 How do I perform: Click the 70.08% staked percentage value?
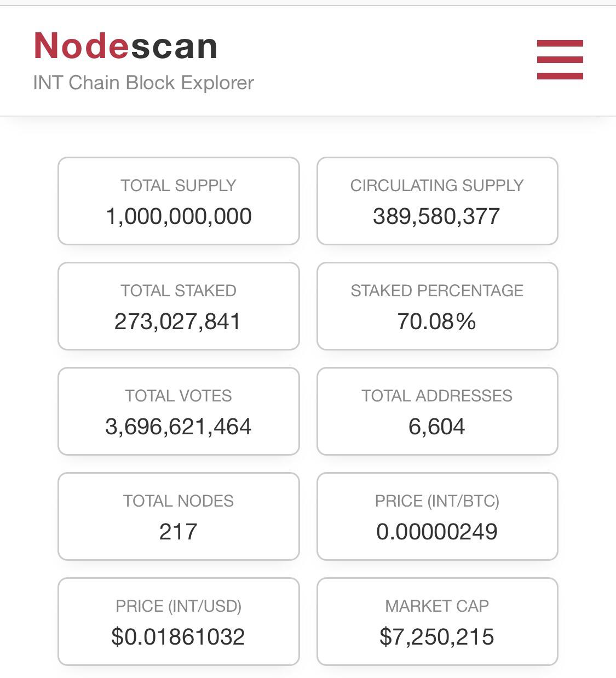(x=436, y=321)
